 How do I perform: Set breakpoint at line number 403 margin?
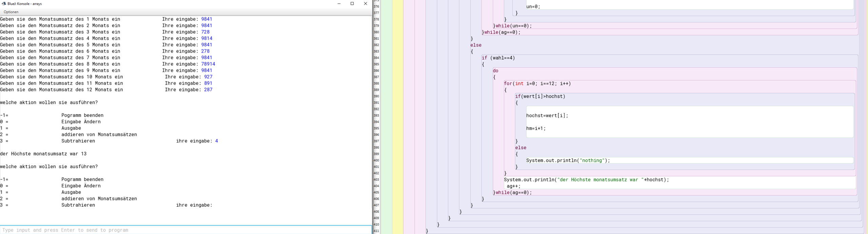tap(376, 180)
